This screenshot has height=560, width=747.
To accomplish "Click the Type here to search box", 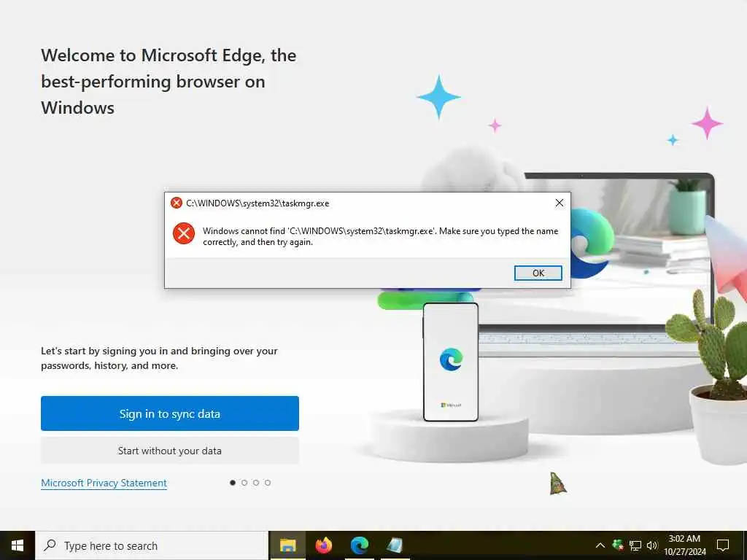I will coord(152,545).
